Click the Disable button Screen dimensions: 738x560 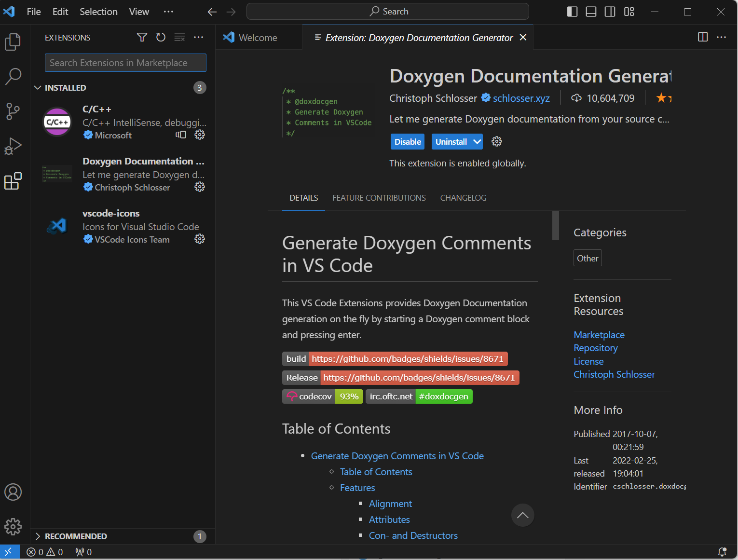pos(408,141)
